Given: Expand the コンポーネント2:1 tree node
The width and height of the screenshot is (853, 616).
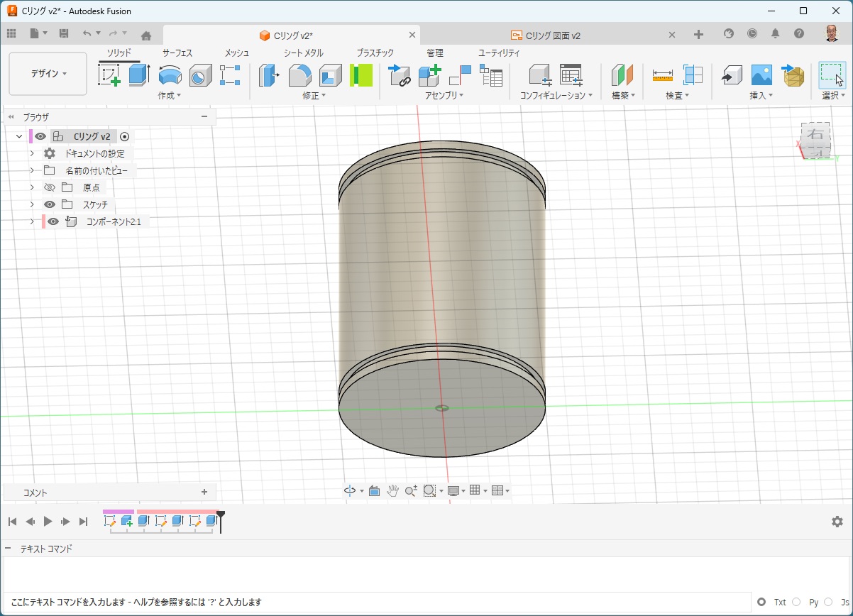Looking at the screenshot, I should click(x=32, y=221).
